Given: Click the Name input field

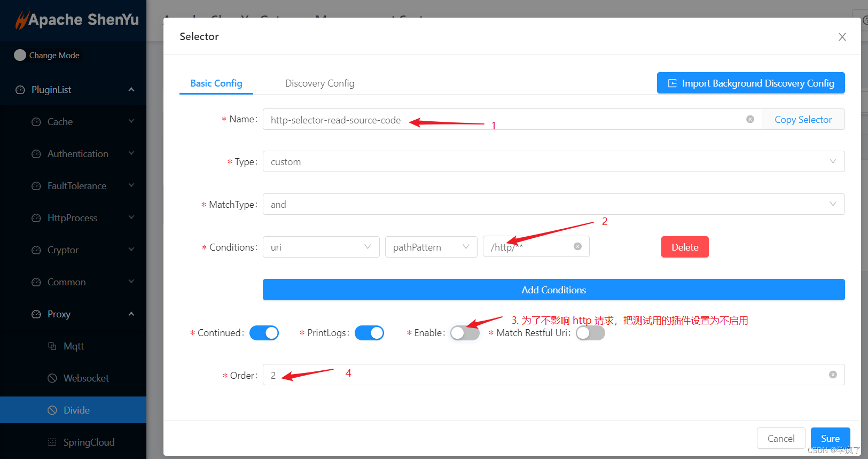Looking at the screenshot, I should pos(512,119).
